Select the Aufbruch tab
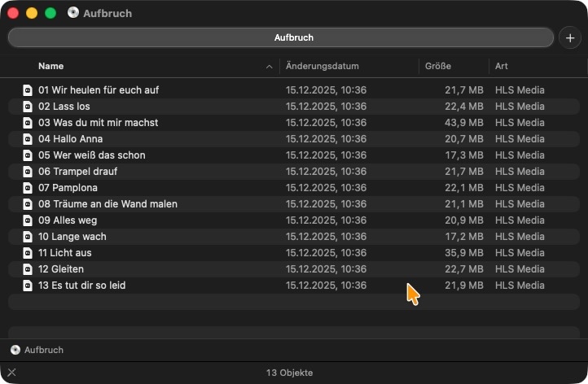 [281, 37]
